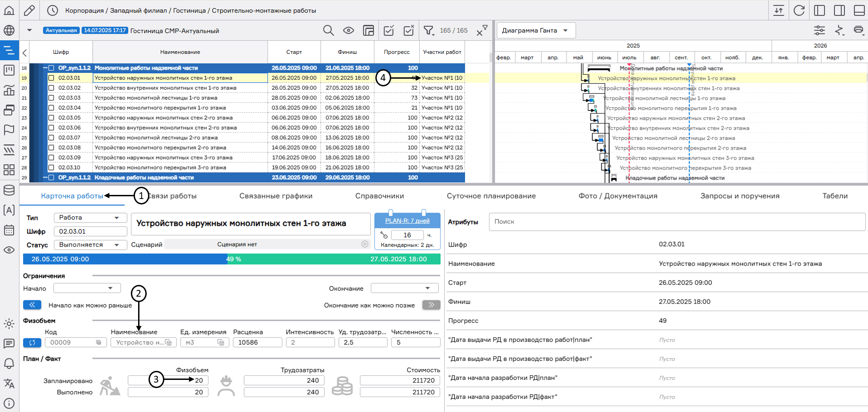Click the notifications bell icon in sidebar
This screenshot has width=868, height=412.
pyautogui.click(x=9, y=363)
